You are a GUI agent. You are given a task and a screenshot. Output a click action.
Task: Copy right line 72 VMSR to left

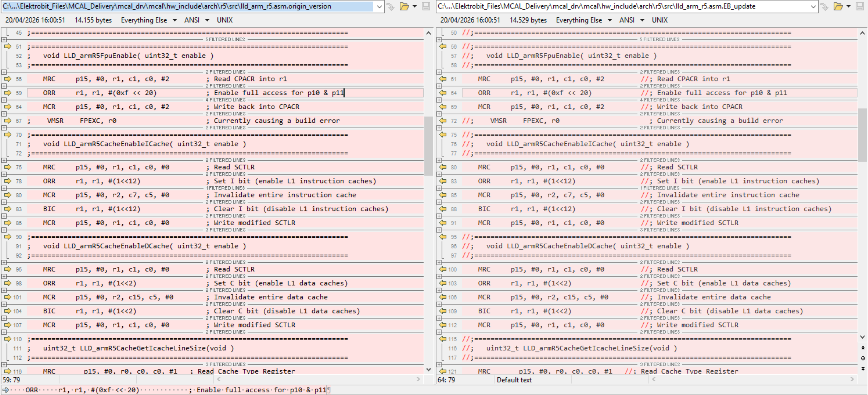point(443,121)
